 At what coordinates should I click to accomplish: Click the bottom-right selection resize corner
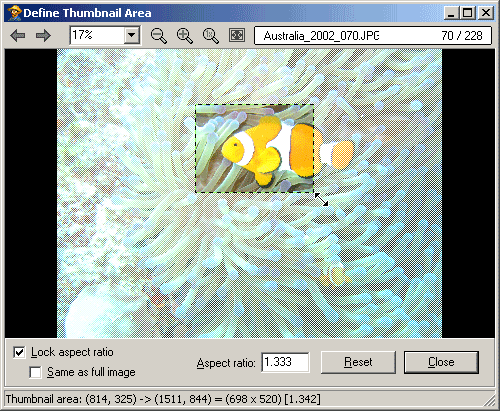pyautogui.click(x=314, y=192)
